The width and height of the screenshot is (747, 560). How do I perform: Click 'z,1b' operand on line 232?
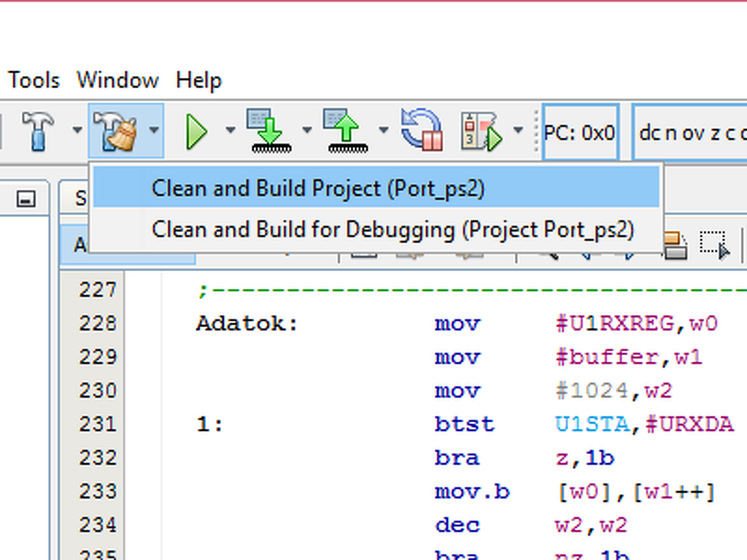[585, 458]
